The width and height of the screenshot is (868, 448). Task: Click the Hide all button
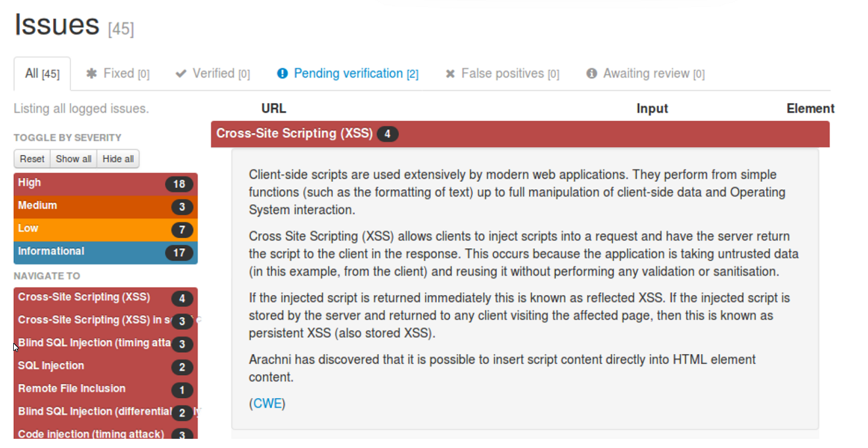point(118,159)
